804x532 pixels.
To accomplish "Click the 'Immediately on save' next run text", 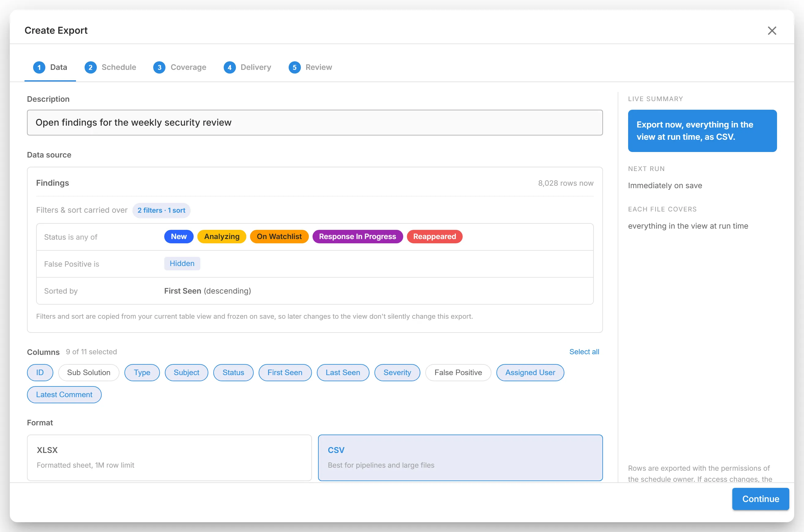I will point(665,186).
